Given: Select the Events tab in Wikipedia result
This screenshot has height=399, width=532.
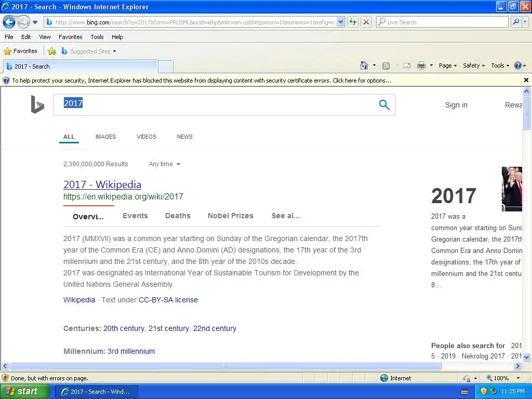Looking at the screenshot, I should [135, 216].
